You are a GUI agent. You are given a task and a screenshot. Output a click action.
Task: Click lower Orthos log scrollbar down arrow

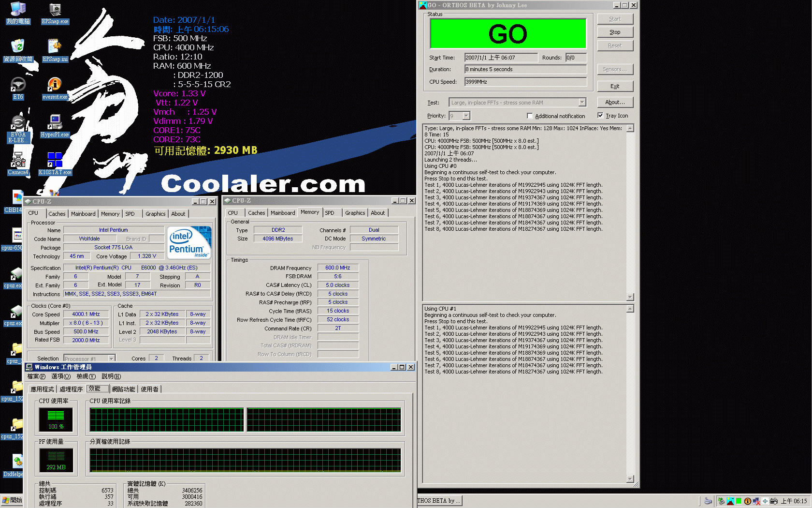(x=630, y=479)
